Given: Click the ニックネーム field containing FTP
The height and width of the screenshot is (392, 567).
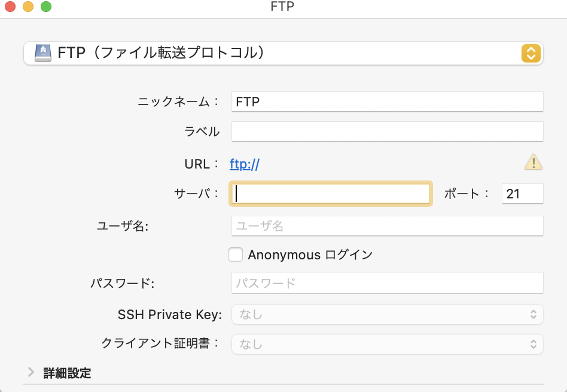Looking at the screenshot, I should pyautogui.click(x=387, y=102).
